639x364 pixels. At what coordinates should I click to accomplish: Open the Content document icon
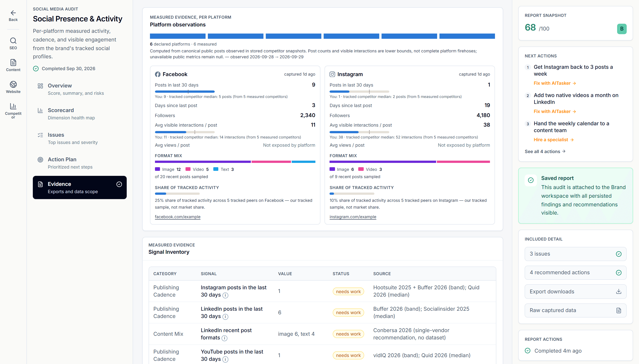pyautogui.click(x=13, y=62)
